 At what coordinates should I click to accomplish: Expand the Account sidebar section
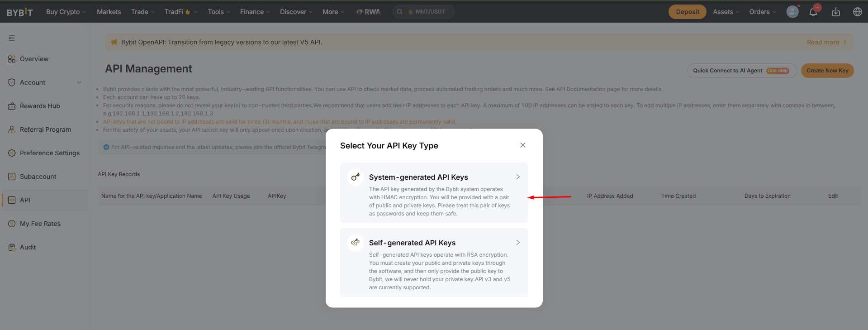(45, 82)
